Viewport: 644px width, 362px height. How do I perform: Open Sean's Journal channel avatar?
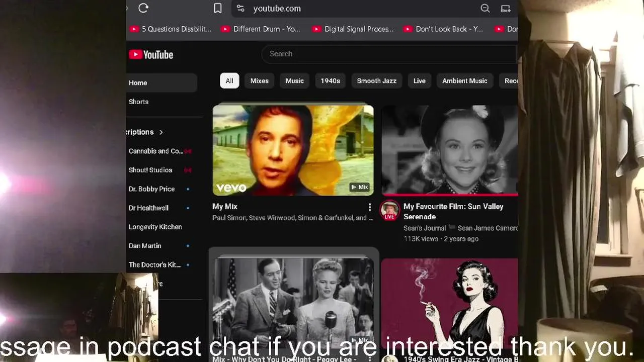390,210
